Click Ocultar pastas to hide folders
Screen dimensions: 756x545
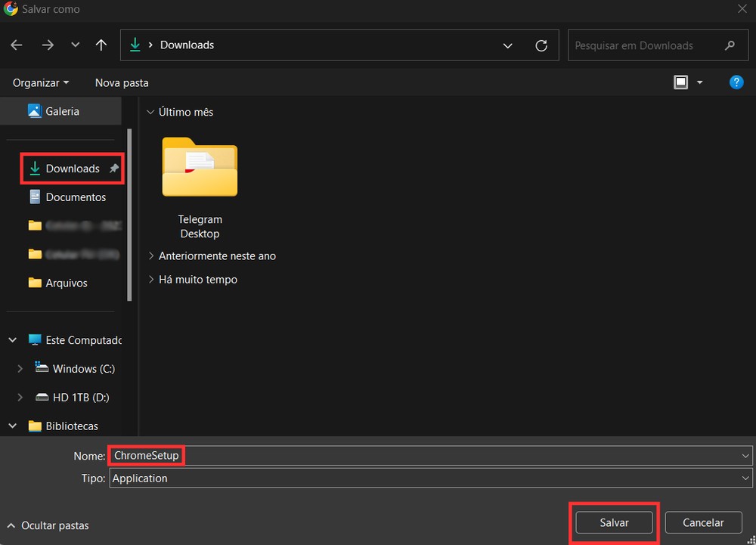pos(48,525)
